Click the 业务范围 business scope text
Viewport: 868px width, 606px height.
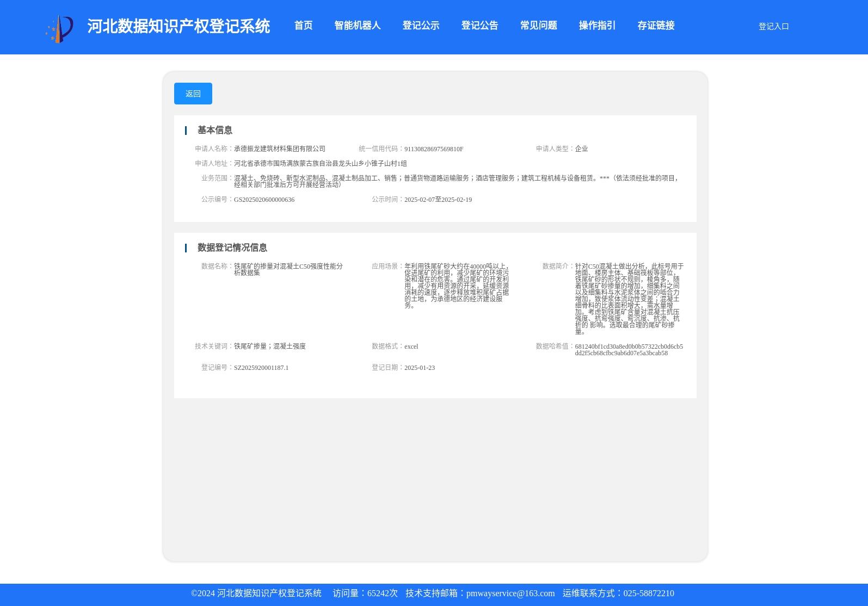pyautogui.click(x=457, y=181)
